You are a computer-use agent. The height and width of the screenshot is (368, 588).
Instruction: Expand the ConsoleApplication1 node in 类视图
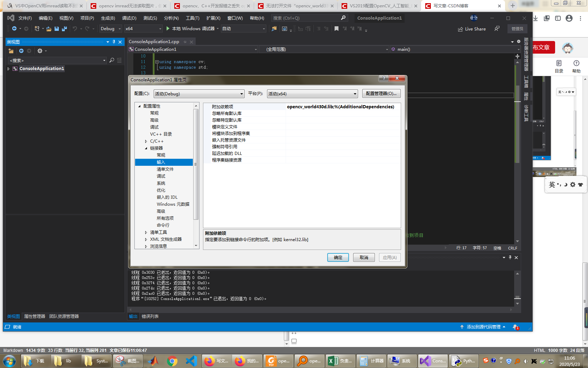[8, 69]
